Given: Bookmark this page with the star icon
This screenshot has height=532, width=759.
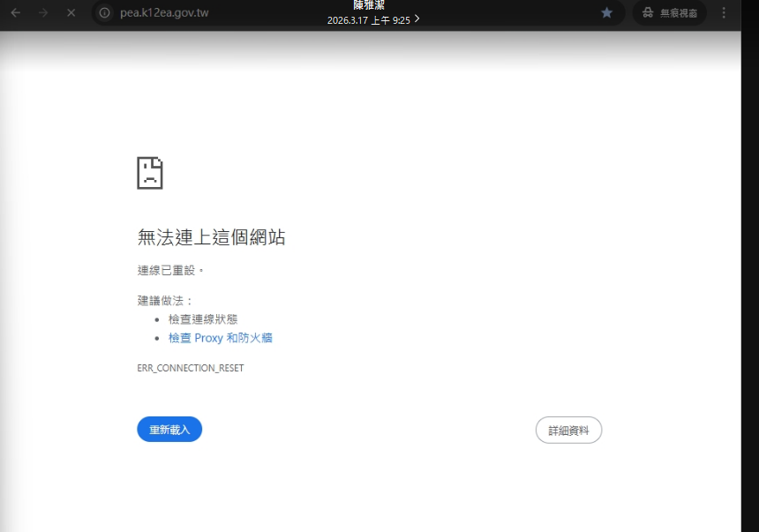Looking at the screenshot, I should coord(606,12).
